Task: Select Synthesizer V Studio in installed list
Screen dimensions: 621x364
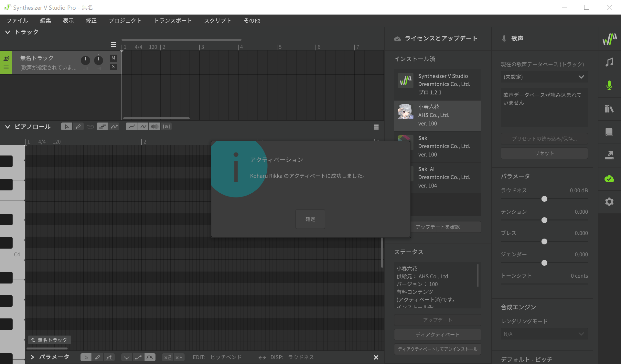Action: click(x=437, y=84)
